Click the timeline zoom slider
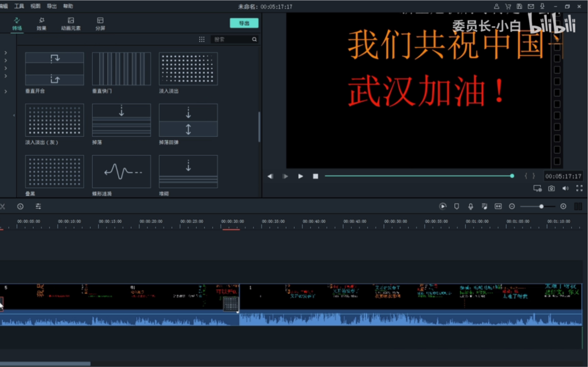This screenshot has width=588, height=367. (x=537, y=206)
